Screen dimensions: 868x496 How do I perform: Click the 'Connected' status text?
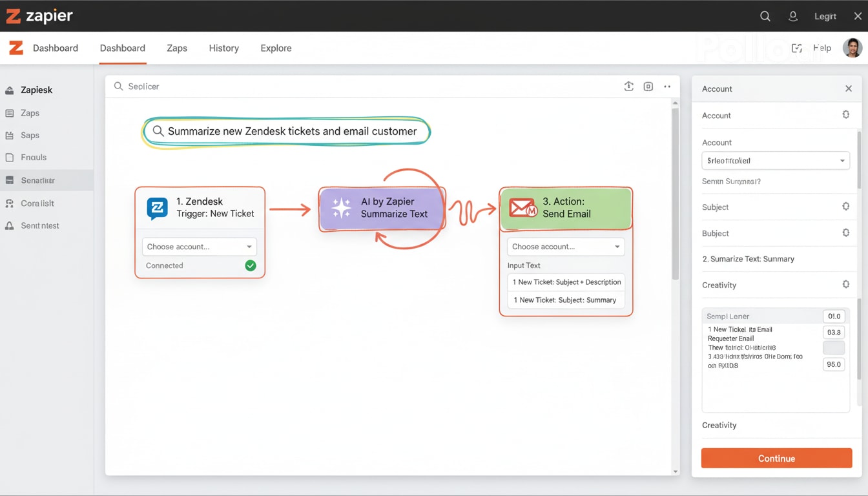(x=164, y=265)
